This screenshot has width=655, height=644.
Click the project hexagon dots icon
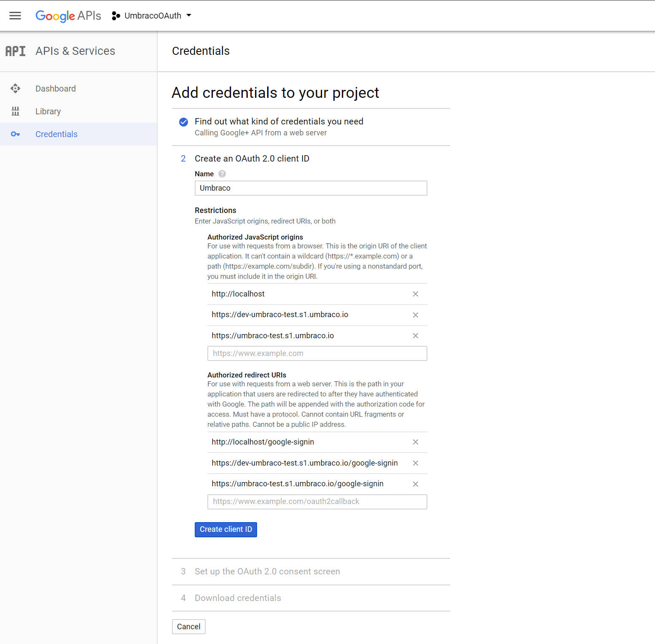[116, 16]
